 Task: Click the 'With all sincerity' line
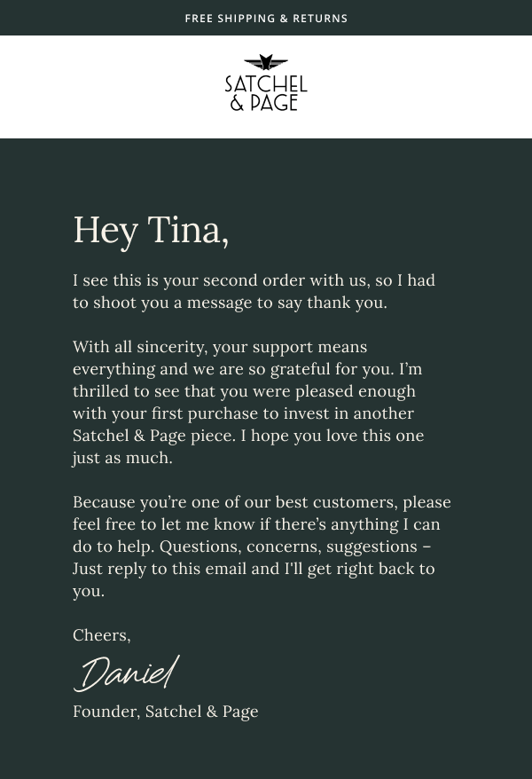pyautogui.click(x=219, y=347)
